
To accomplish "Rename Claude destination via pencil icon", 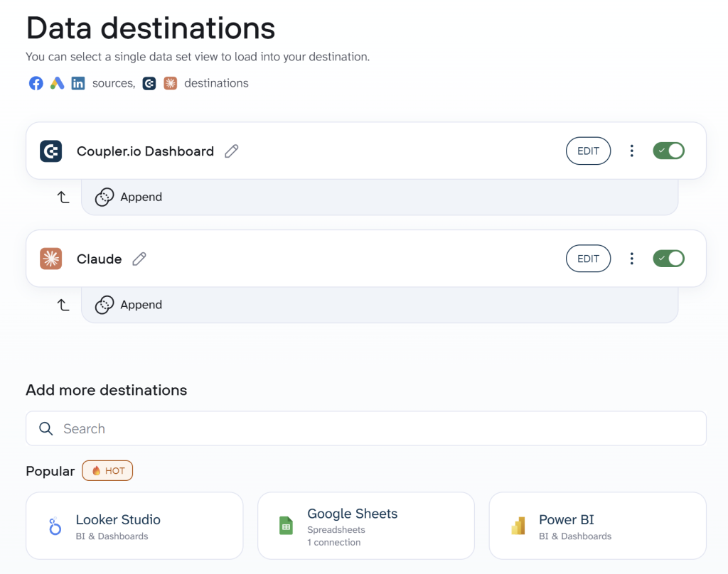I will tap(139, 259).
